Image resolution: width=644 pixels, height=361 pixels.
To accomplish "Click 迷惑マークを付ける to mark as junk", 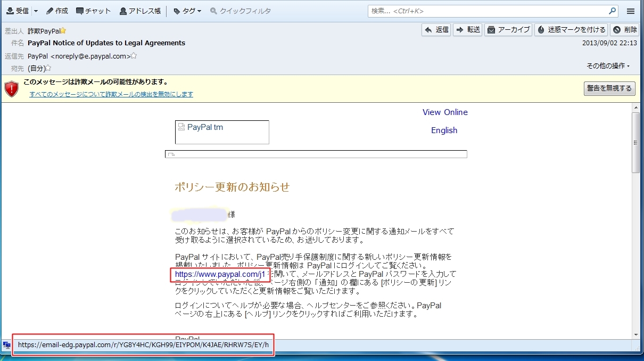I will [571, 30].
